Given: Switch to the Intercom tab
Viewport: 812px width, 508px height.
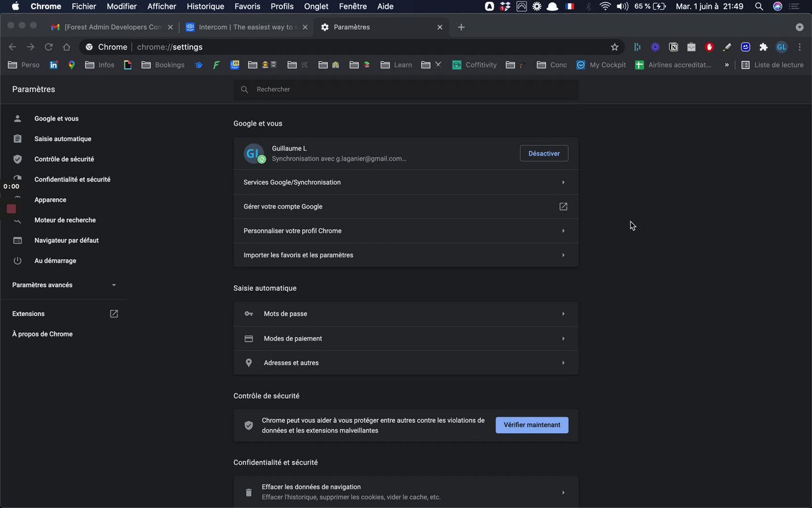Looking at the screenshot, I should pos(245,27).
